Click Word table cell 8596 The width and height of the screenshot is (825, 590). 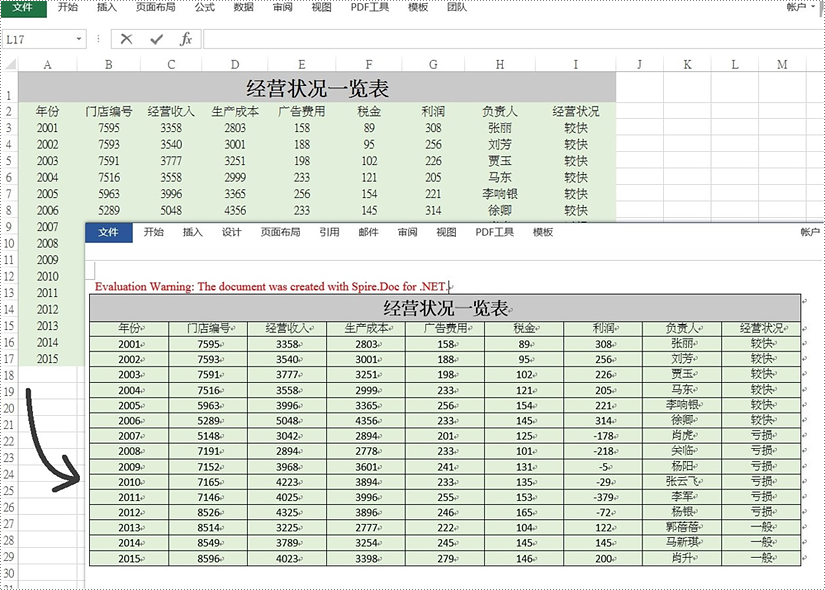[x=208, y=558]
